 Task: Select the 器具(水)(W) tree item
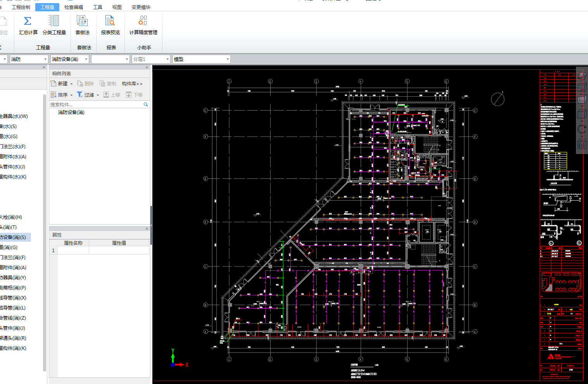click(x=14, y=116)
